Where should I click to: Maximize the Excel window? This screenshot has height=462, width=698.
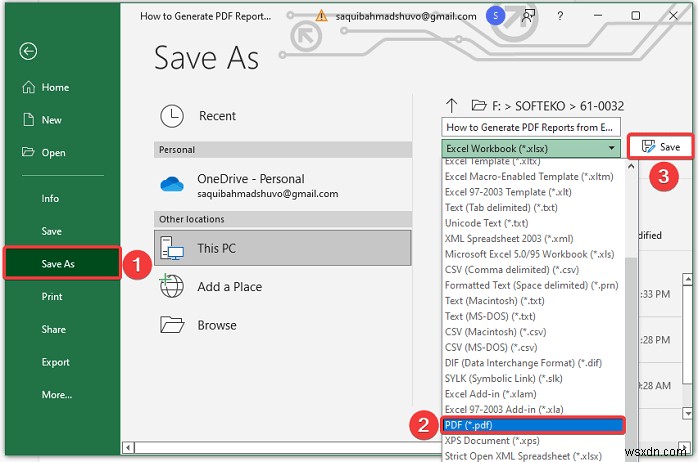click(x=636, y=16)
